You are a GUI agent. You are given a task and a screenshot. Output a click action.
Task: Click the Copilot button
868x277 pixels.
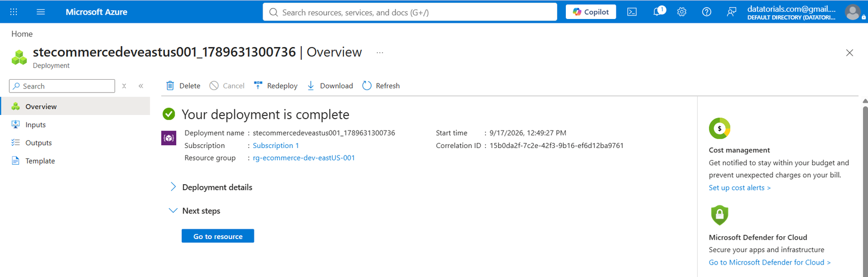click(591, 12)
